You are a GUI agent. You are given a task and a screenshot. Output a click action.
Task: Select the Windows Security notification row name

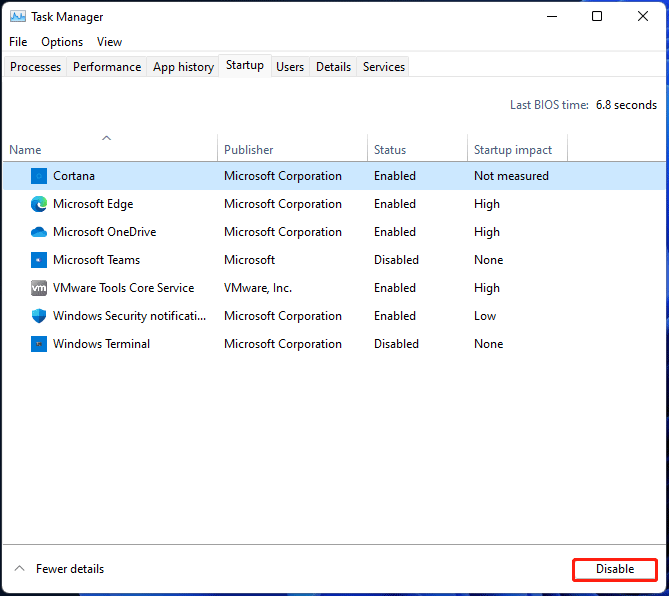point(129,316)
